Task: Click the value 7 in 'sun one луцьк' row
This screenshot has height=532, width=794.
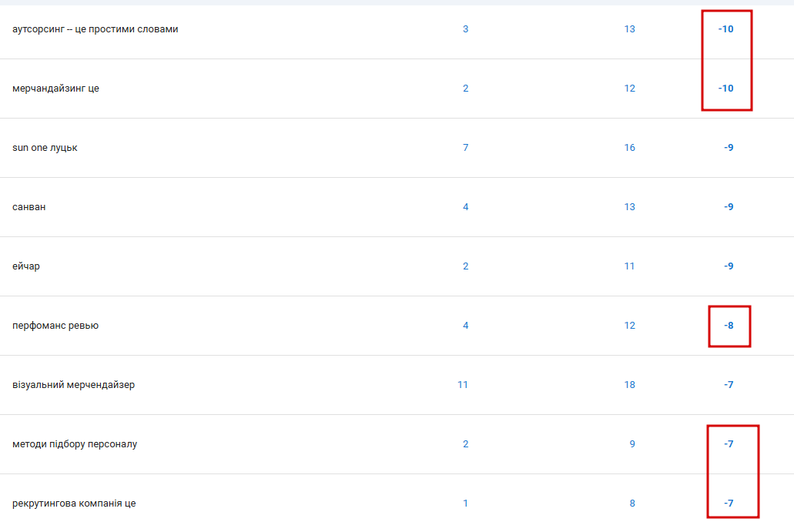Action: (x=465, y=148)
